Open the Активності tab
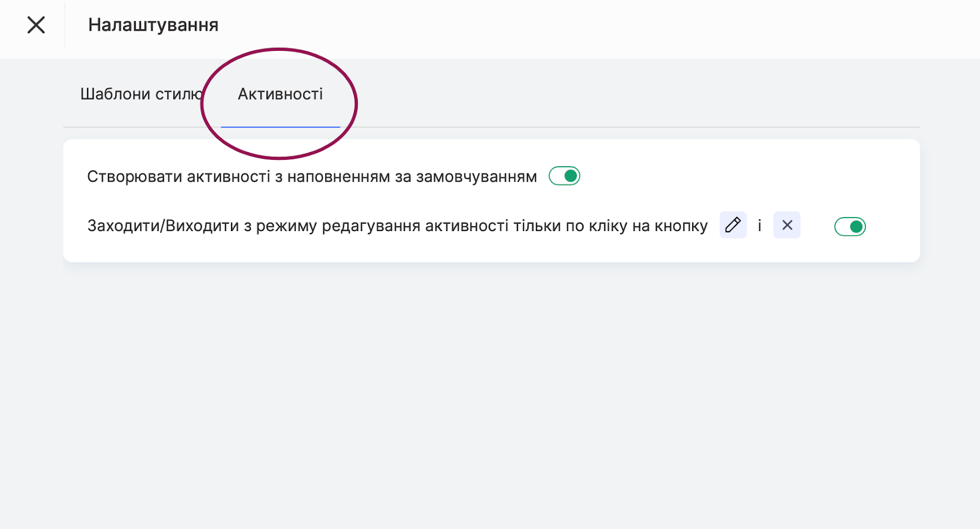The image size is (980, 529). pyautogui.click(x=280, y=94)
